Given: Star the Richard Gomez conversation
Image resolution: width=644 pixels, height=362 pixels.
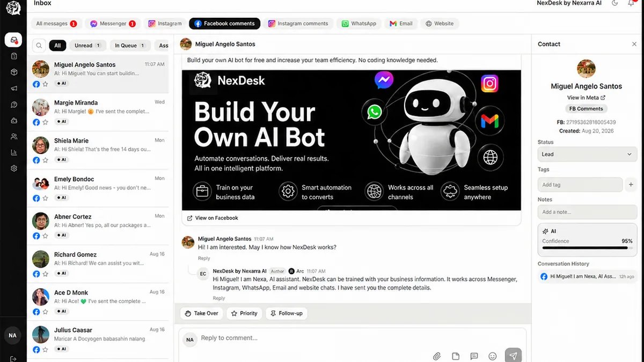Looking at the screenshot, I should [x=45, y=274].
